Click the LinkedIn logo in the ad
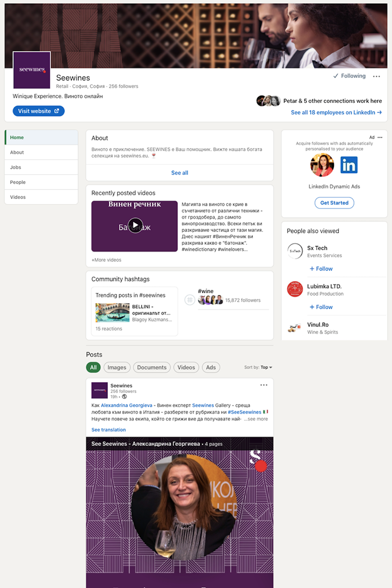Viewport: 392px width, 588px height. click(x=349, y=165)
